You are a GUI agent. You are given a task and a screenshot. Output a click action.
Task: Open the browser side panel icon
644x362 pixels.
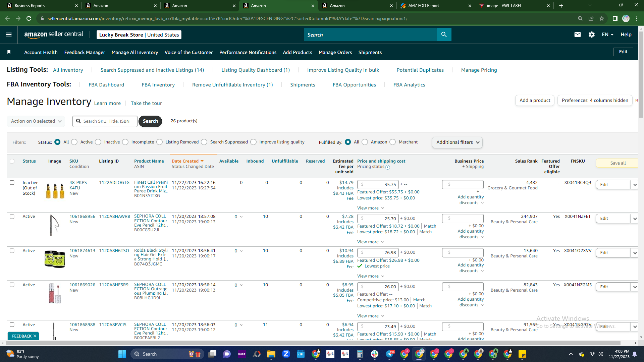[x=615, y=18]
